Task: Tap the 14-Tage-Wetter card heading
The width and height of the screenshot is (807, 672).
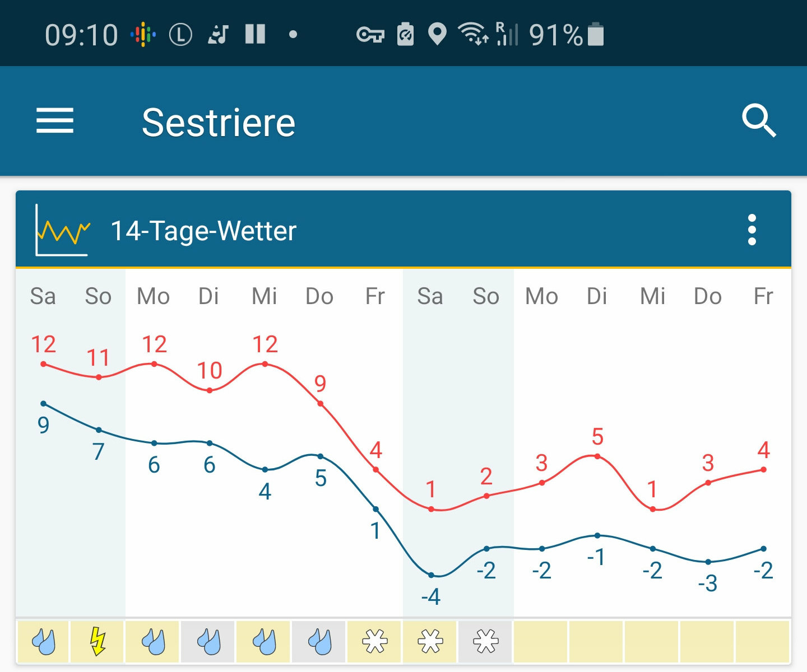Action: point(203,231)
